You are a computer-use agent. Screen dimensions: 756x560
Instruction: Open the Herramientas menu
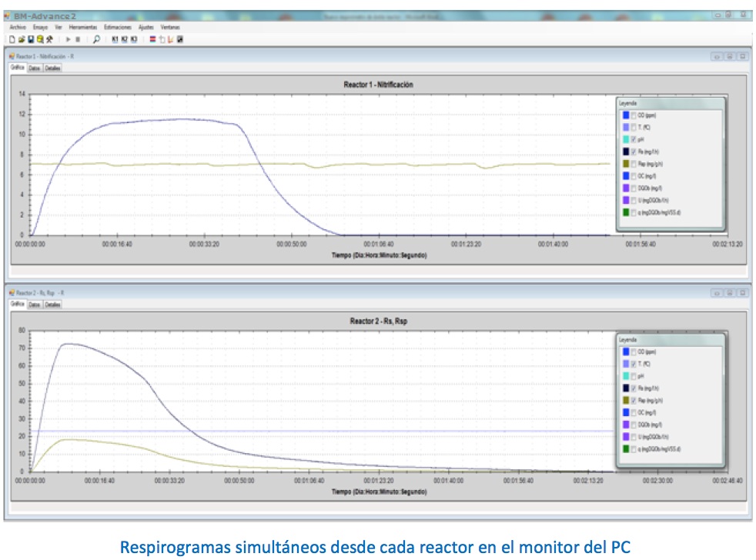83,28
